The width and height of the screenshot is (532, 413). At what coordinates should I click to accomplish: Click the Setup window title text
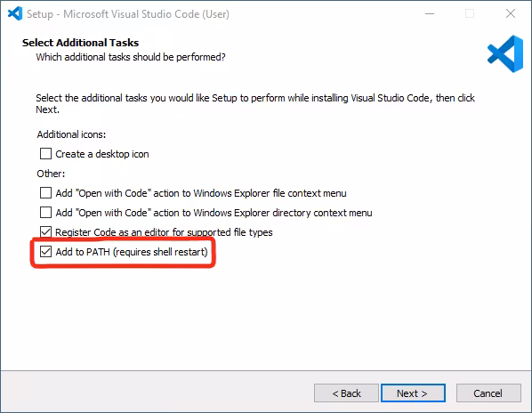point(128,14)
